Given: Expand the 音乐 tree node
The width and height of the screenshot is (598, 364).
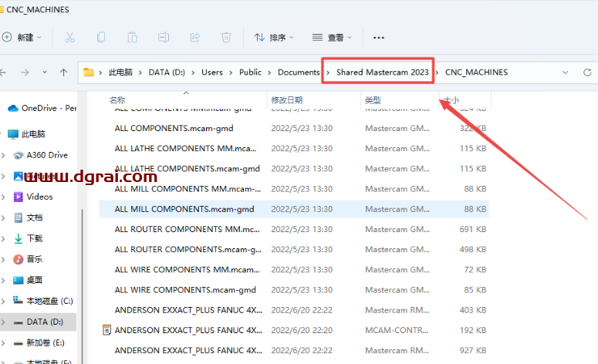Looking at the screenshot, I should point(3,260).
